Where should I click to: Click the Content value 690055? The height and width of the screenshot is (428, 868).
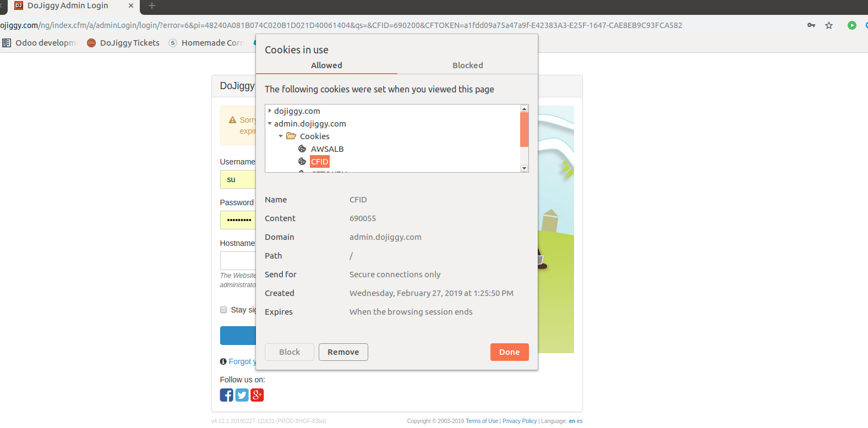click(x=363, y=218)
